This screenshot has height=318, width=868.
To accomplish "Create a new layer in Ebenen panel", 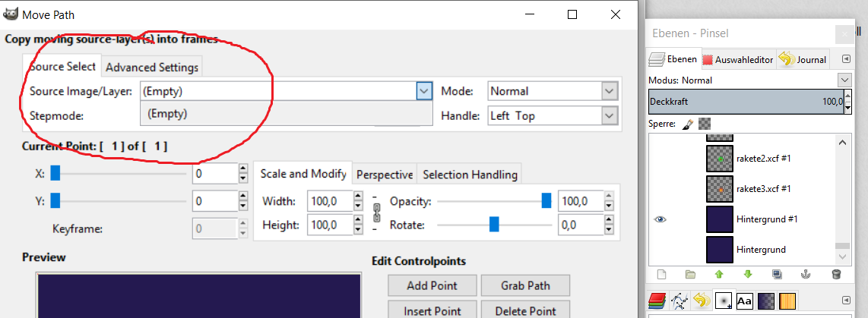I will click(661, 274).
